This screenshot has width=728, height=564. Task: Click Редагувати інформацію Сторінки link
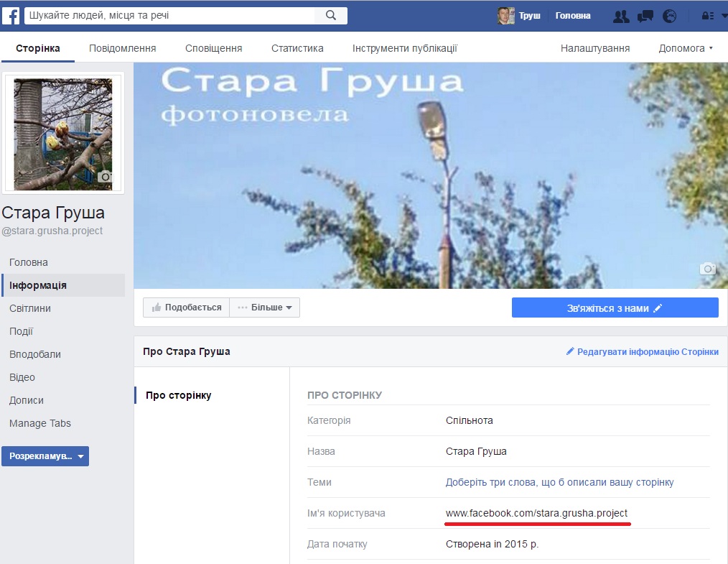(642, 351)
